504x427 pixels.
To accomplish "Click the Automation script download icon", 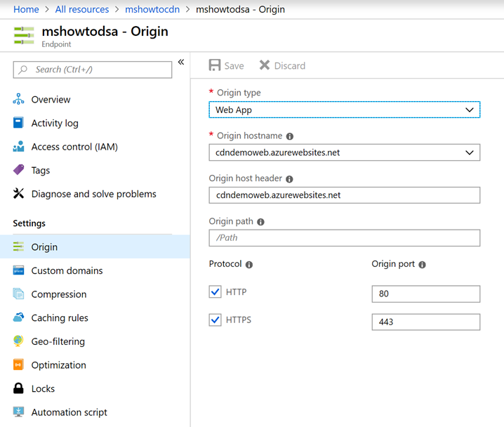I will (18, 412).
